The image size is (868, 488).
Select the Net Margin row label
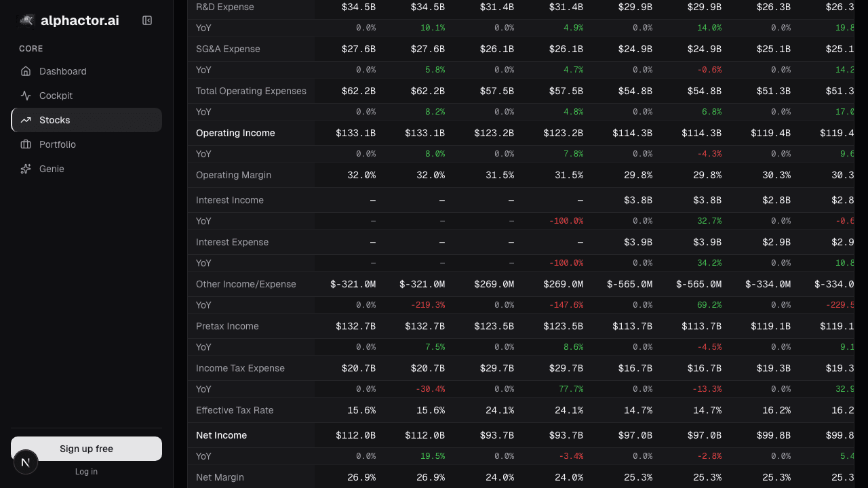pos(220,477)
